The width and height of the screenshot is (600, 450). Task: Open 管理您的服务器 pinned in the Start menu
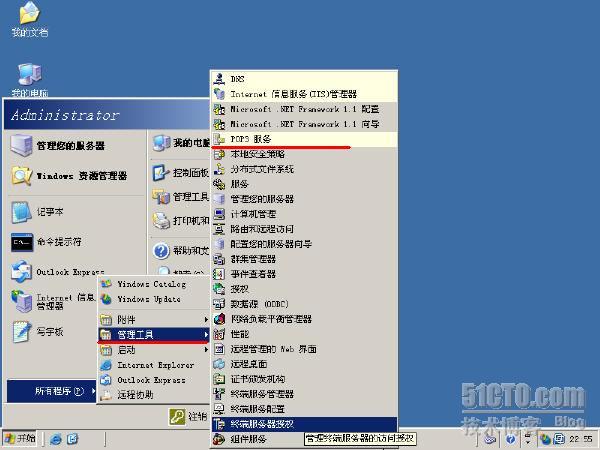pos(76,146)
